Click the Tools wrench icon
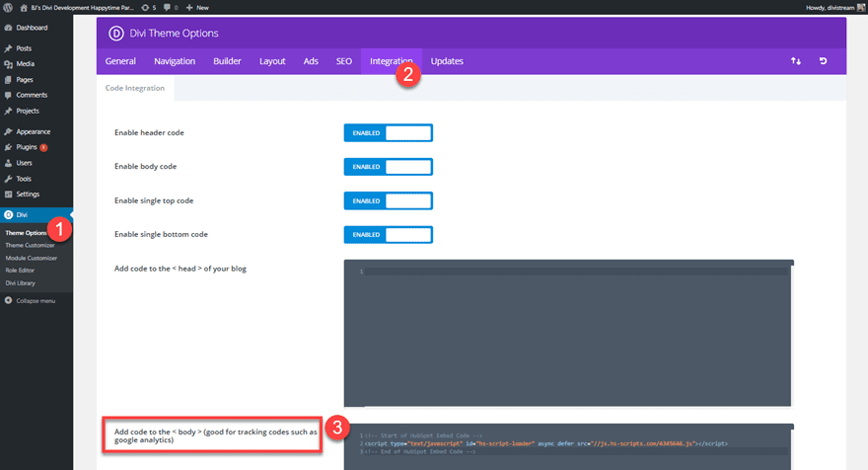 8,179
